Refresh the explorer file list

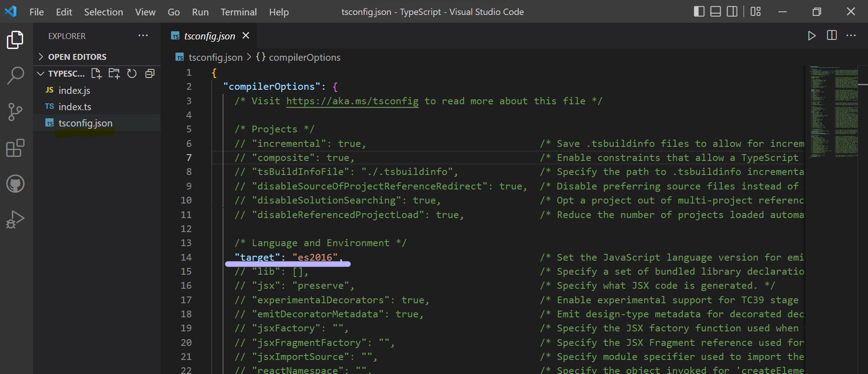click(132, 73)
